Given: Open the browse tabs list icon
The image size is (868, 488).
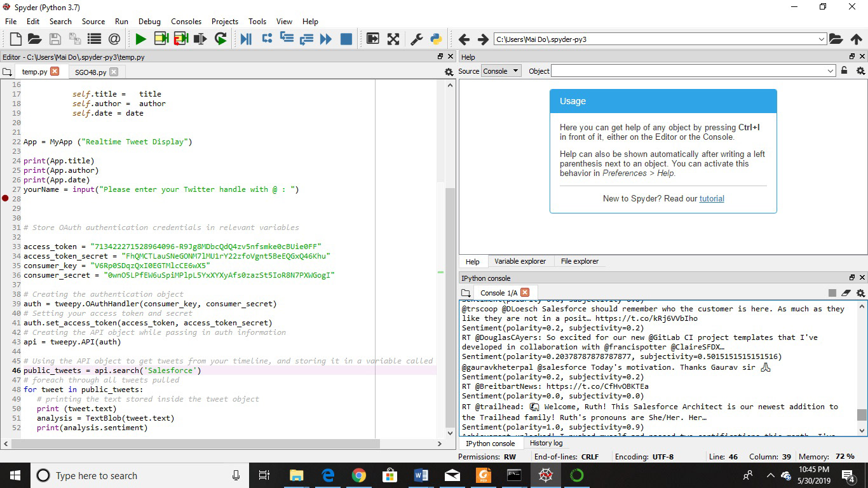Looking at the screenshot, I should 94,39.
